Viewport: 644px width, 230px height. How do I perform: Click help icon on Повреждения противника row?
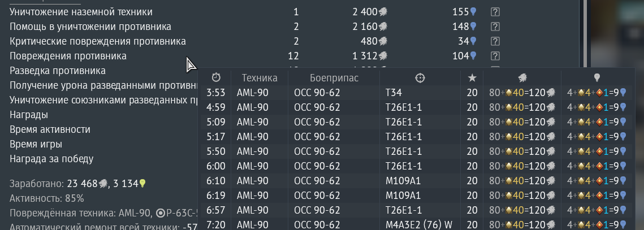[x=495, y=56]
